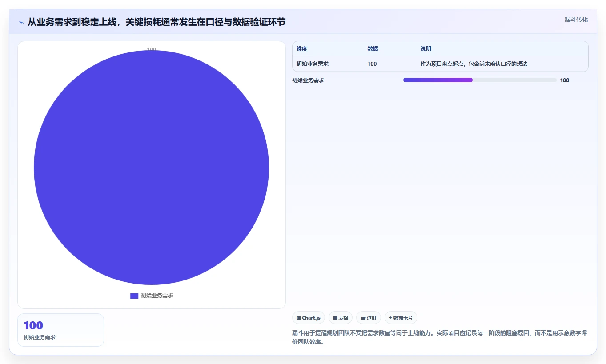Click the 数据 table column header
The width and height of the screenshot is (606, 364).
(x=373, y=49)
